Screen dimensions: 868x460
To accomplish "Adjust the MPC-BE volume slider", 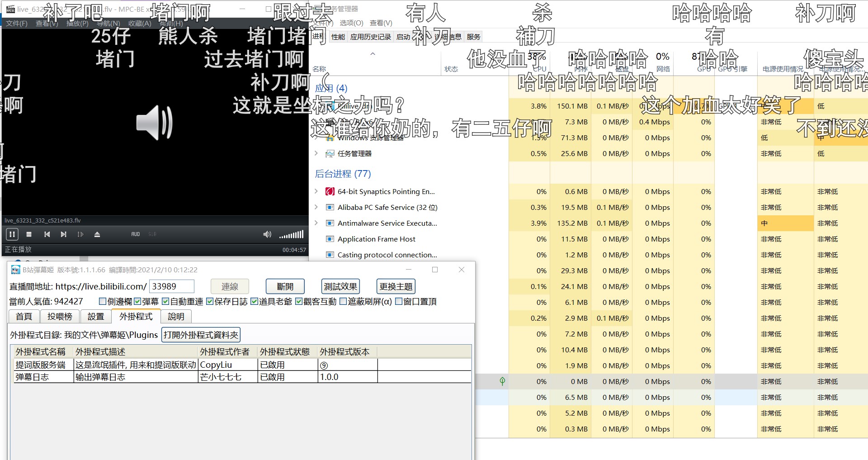I will [292, 234].
